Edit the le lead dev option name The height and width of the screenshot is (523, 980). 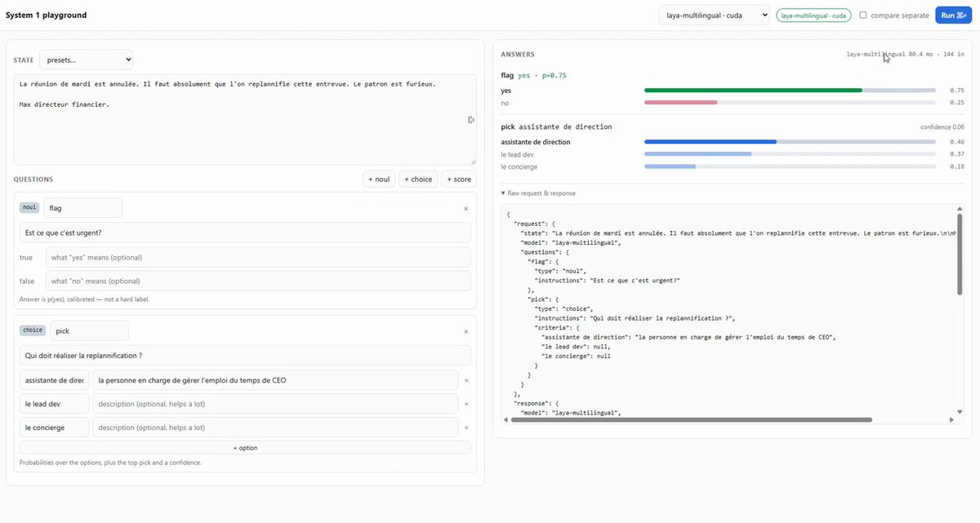tap(54, 404)
